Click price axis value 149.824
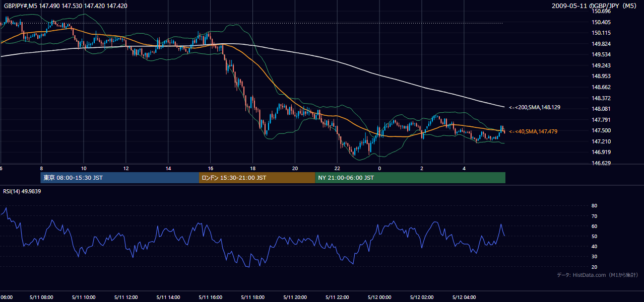The height and width of the screenshot is (302, 644). pos(601,44)
